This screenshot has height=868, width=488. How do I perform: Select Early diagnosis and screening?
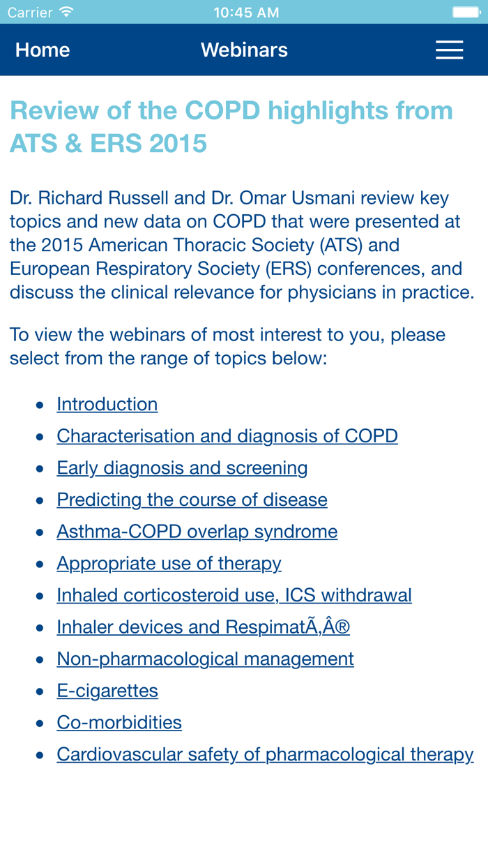pos(182,468)
